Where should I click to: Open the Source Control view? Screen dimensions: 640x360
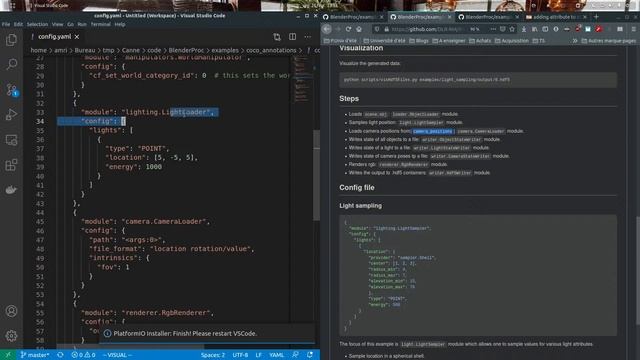11,90
